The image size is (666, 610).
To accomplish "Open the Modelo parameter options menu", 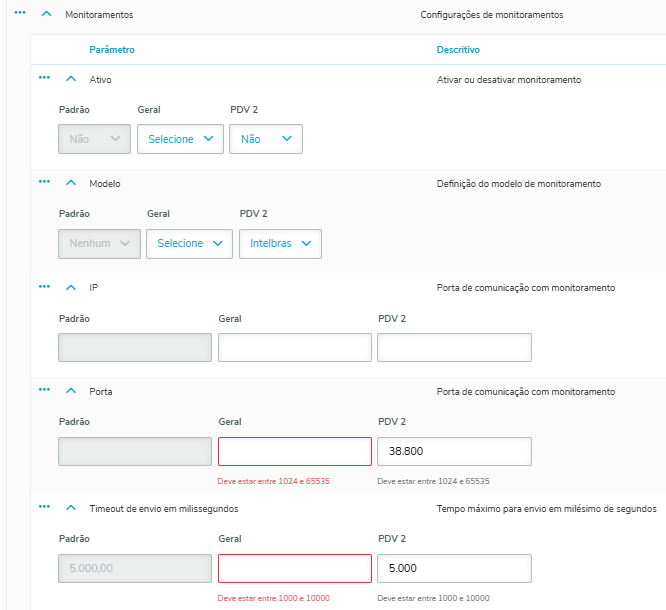I will point(44,182).
